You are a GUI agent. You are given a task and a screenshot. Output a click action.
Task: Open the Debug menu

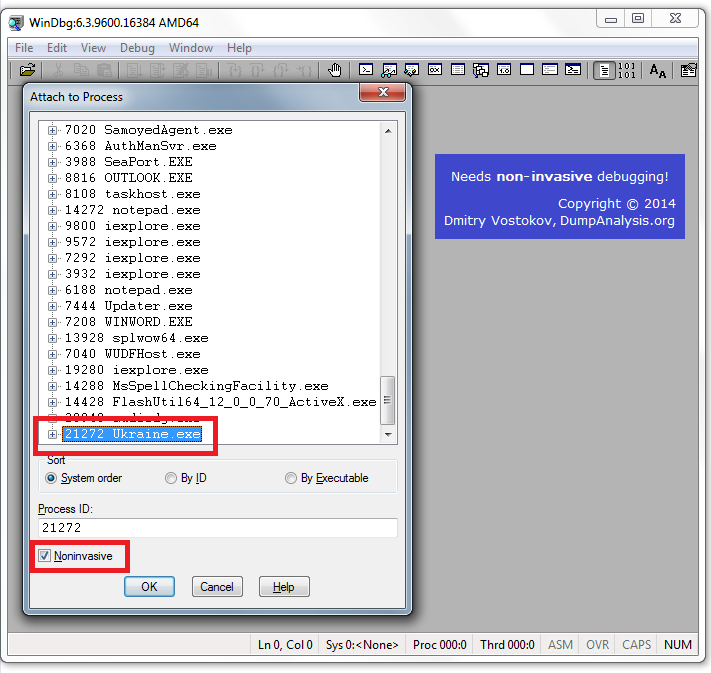(137, 48)
